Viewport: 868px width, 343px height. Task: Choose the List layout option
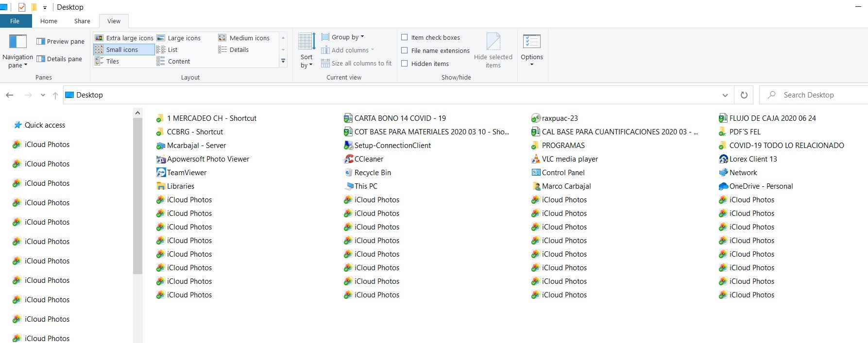(x=167, y=49)
